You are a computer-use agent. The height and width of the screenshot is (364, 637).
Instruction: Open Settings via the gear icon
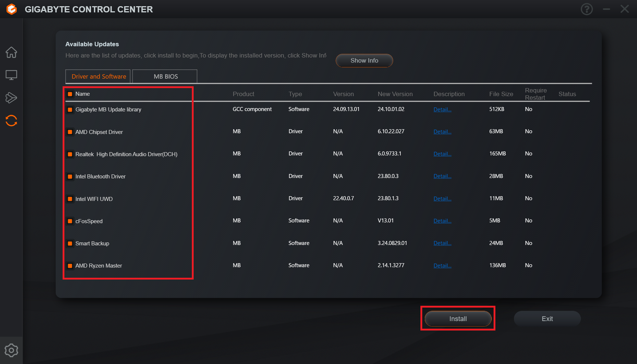(x=11, y=350)
